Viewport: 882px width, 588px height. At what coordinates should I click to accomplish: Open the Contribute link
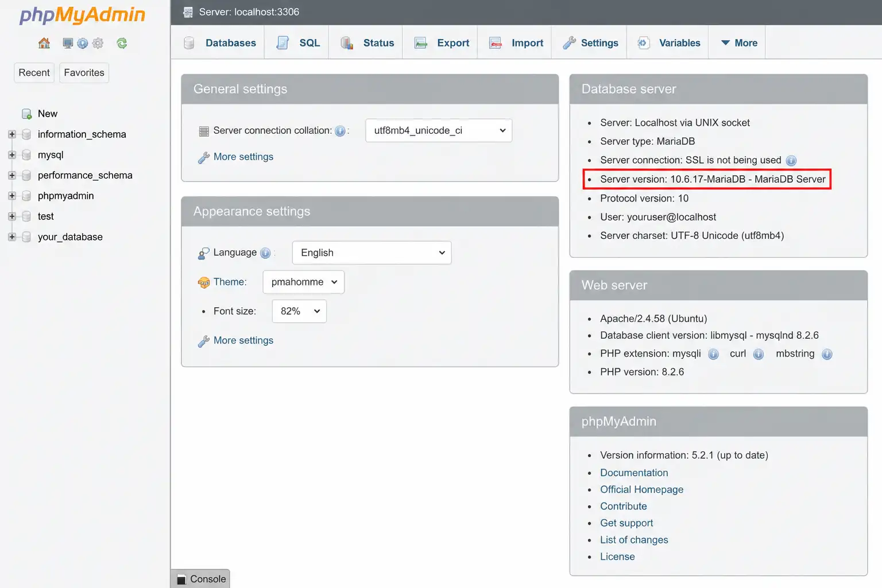click(x=623, y=506)
